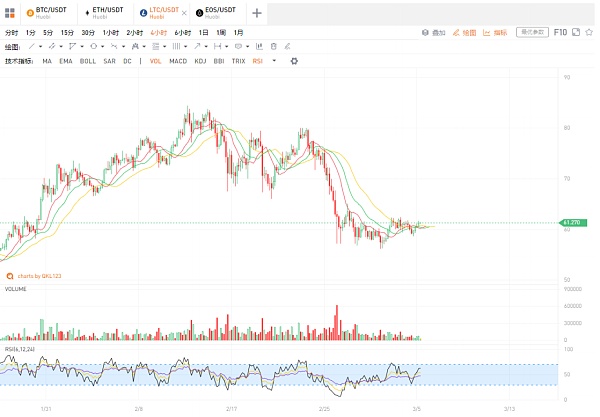Select the arrow drawing tool

197,46
